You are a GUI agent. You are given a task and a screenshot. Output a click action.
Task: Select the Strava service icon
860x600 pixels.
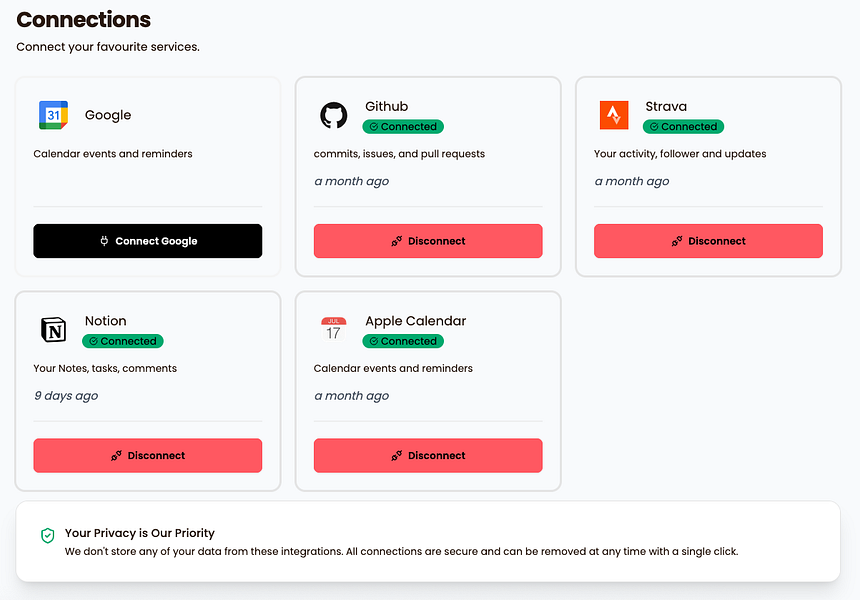613,113
